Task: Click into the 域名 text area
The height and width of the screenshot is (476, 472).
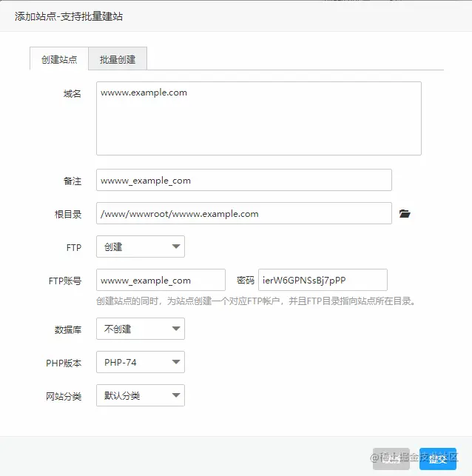Action: click(x=259, y=118)
